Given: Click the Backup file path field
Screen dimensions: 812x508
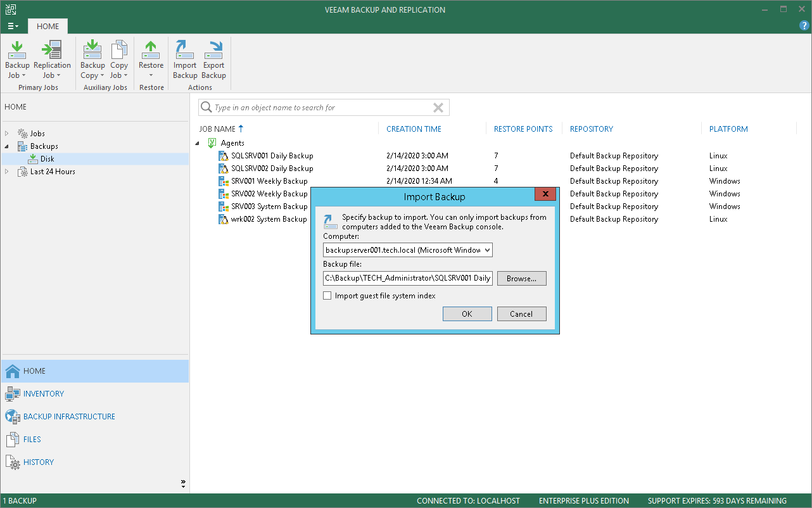Looking at the screenshot, I should coord(407,278).
